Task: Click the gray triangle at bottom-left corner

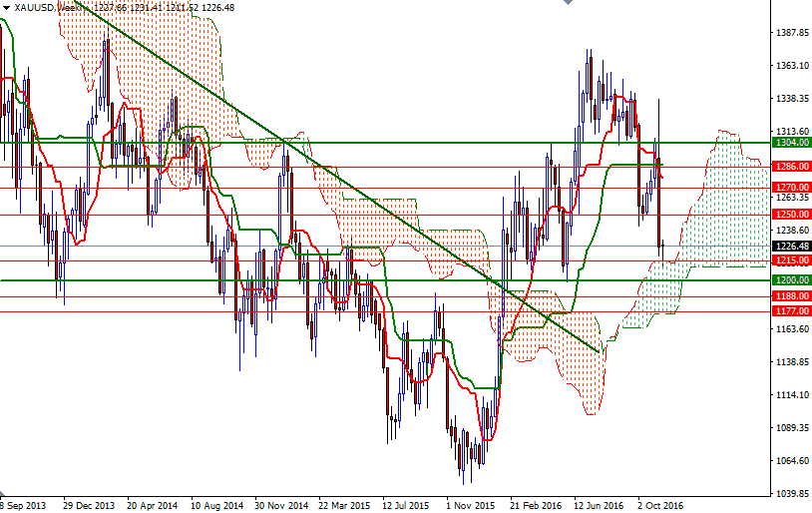Action: coord(3,494)
